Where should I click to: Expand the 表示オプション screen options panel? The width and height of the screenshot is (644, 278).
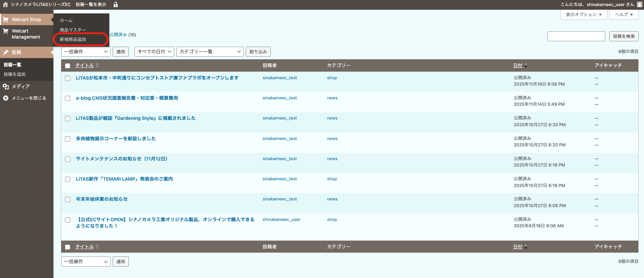583,15
